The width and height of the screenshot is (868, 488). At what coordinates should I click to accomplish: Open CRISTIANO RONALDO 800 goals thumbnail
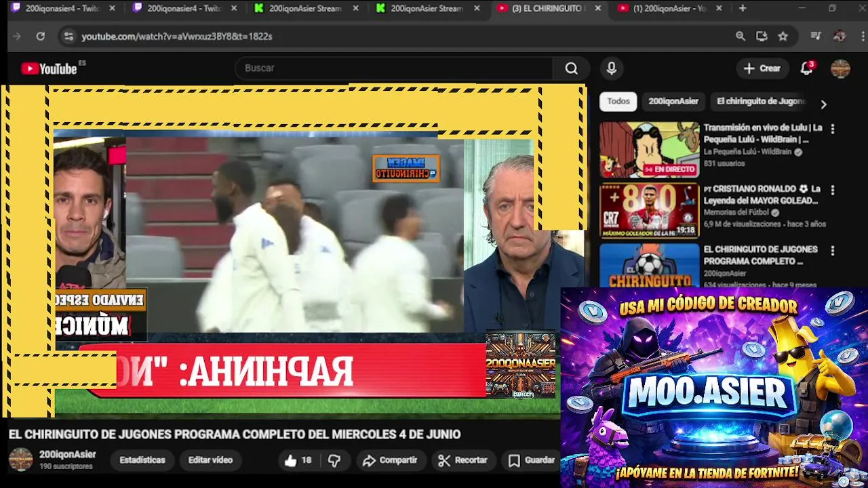point(649,211)
